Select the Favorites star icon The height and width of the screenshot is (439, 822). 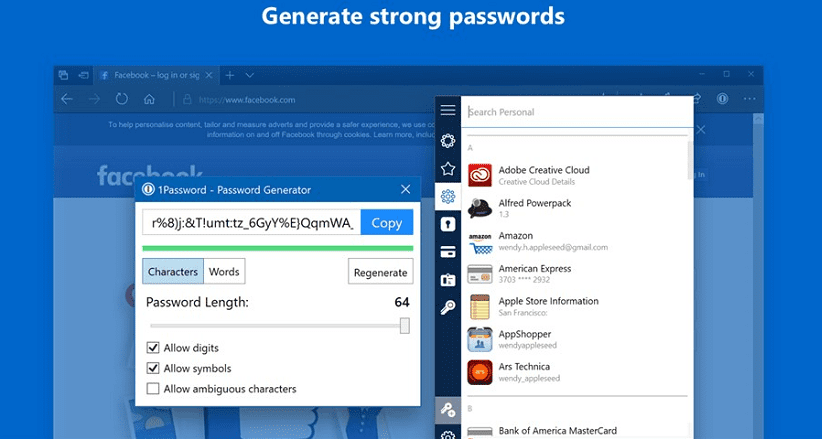pos(448,169)
